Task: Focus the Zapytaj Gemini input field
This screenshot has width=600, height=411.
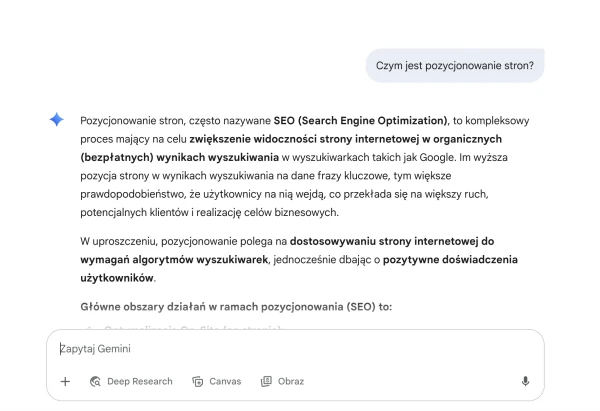Action: tap(295, 349)
